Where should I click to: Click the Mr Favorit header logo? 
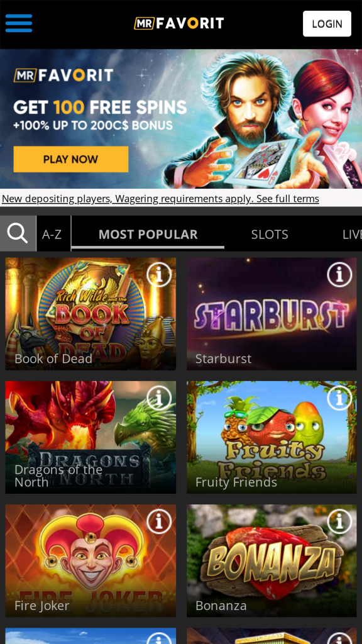[179, 23]
